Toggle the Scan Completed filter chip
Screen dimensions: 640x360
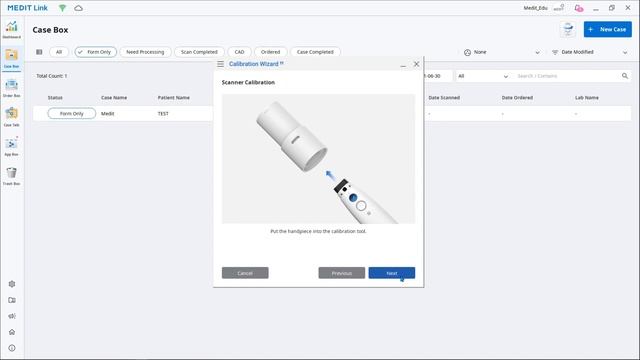[199, 52]
